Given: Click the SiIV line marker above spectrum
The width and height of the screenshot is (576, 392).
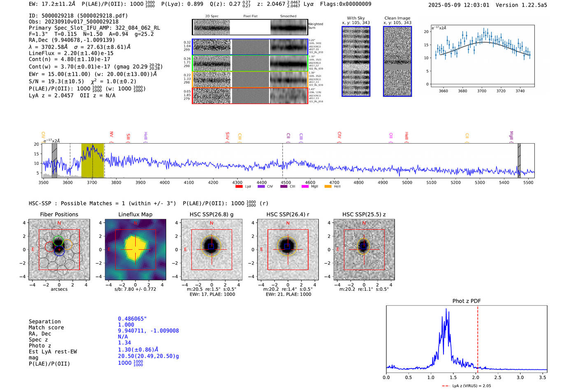Looking at the screenshot, I should point(227,136).
